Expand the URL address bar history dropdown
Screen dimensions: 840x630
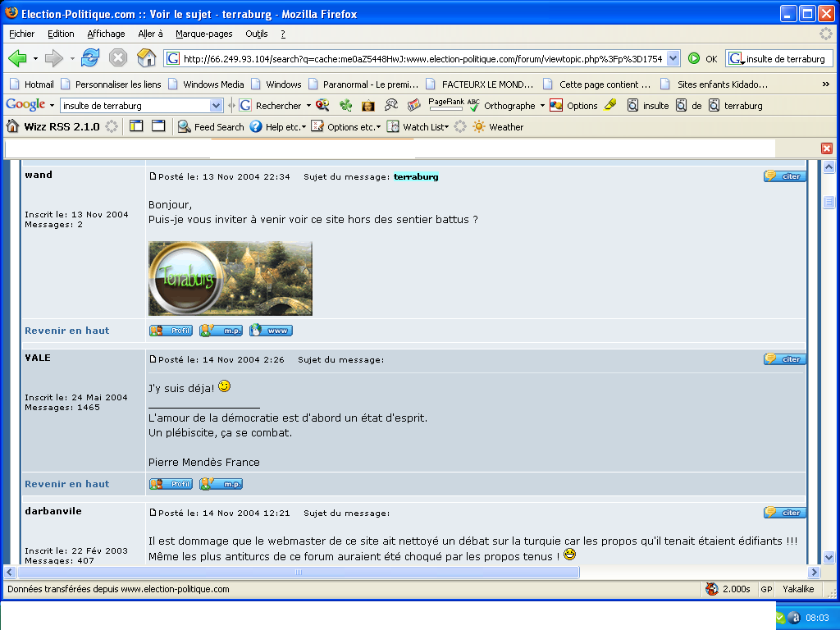(x=673, y=58)
